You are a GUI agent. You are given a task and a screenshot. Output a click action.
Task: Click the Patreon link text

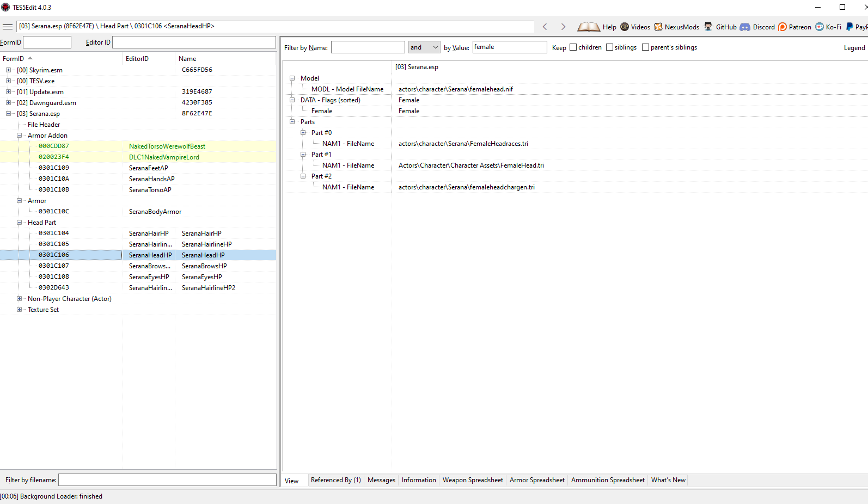point(800,27)
